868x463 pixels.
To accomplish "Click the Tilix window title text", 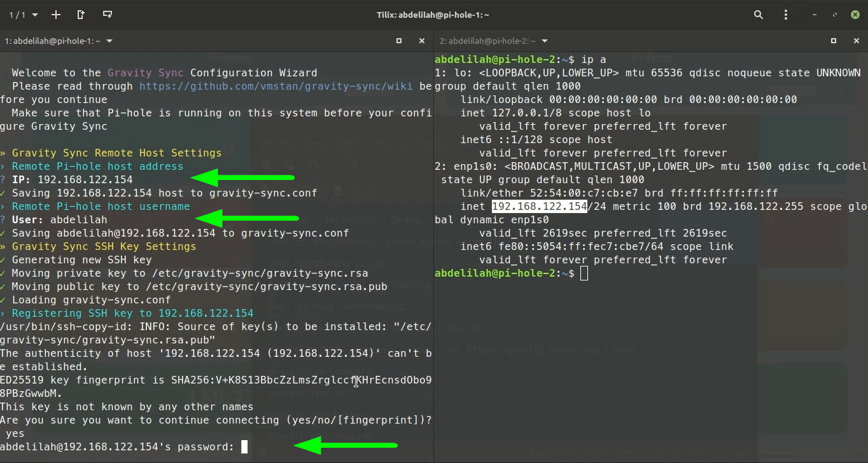I will tap(433, 15).
